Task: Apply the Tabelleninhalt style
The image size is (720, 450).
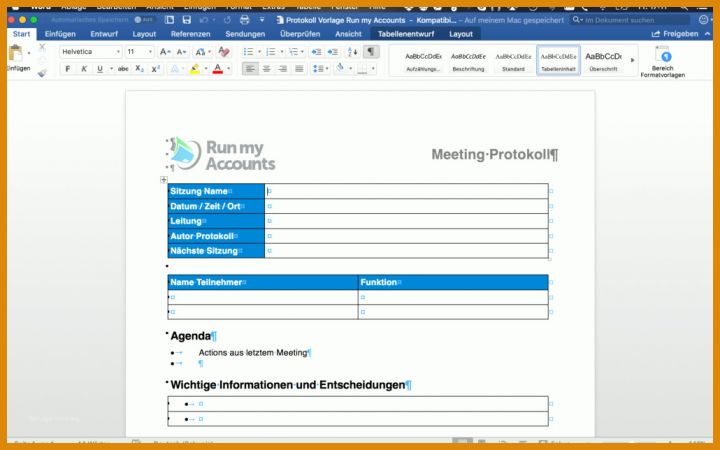Action: click(x=558, y=60)
